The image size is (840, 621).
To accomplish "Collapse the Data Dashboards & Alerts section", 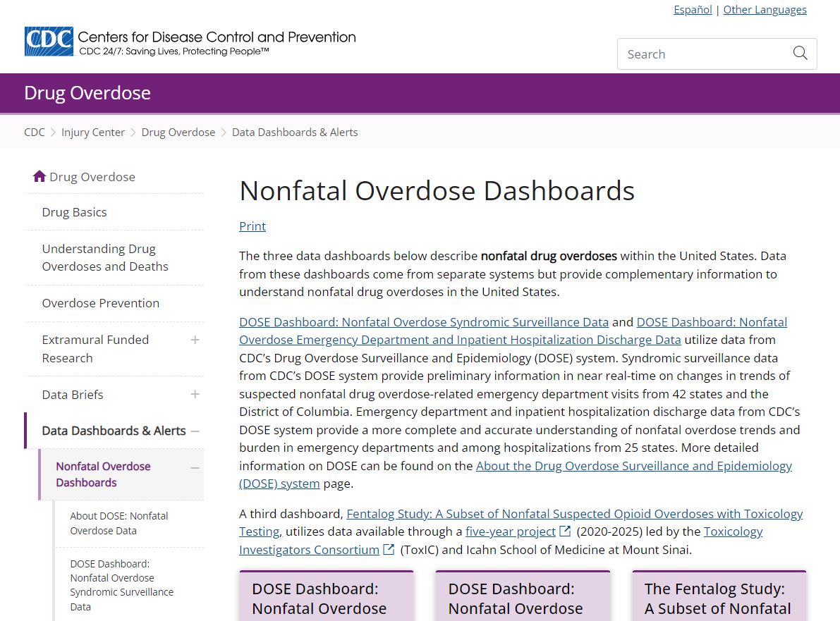I will click(x=195, y=431).
